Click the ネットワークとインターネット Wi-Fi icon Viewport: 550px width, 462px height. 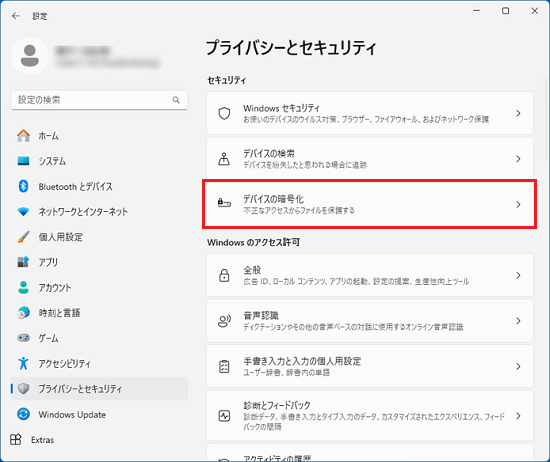(24, 212)
